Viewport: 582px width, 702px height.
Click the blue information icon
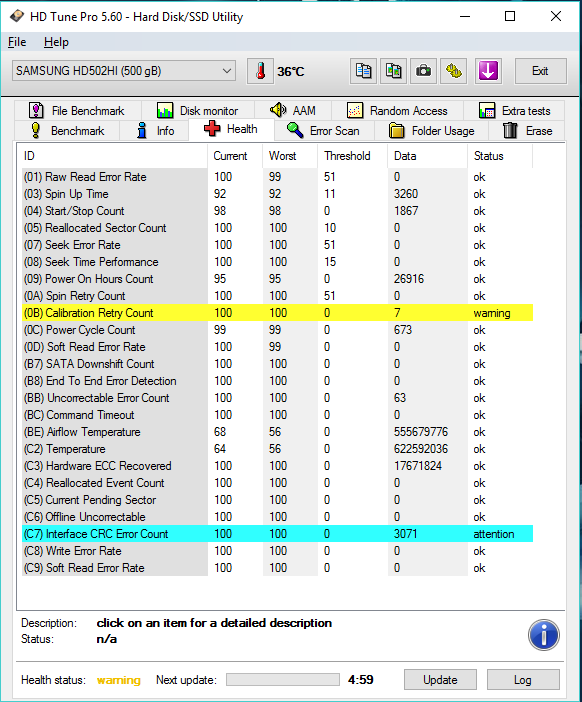(543, 635)
